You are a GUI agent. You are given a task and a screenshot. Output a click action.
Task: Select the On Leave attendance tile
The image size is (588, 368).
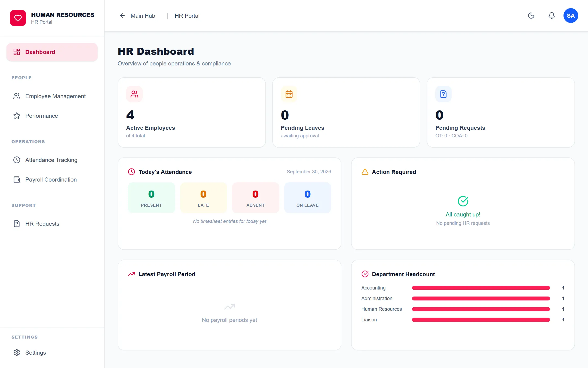(x=307, y=198)
